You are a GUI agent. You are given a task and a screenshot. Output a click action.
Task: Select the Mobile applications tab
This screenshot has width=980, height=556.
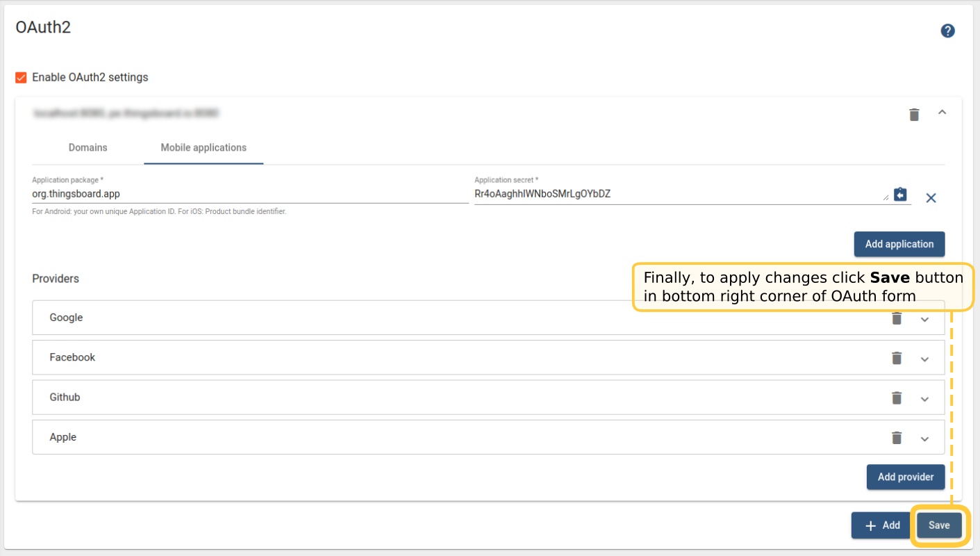204,147
